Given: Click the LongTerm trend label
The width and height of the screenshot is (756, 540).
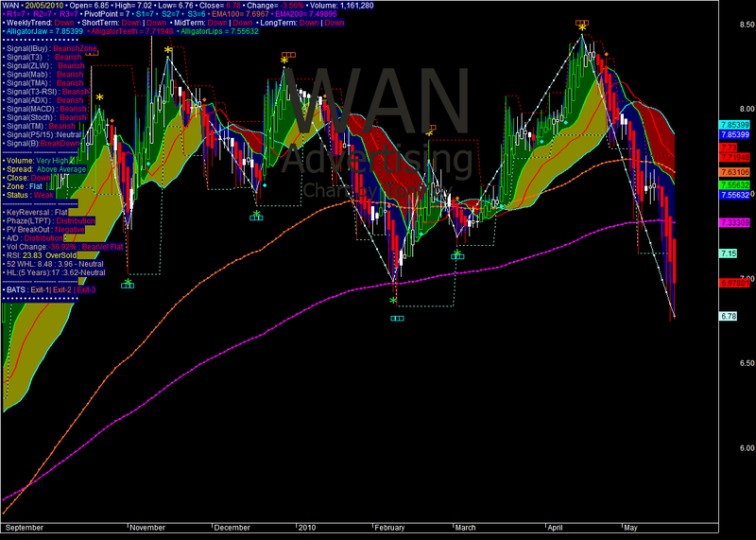Looking at the screenshot, I should (302, 23).
